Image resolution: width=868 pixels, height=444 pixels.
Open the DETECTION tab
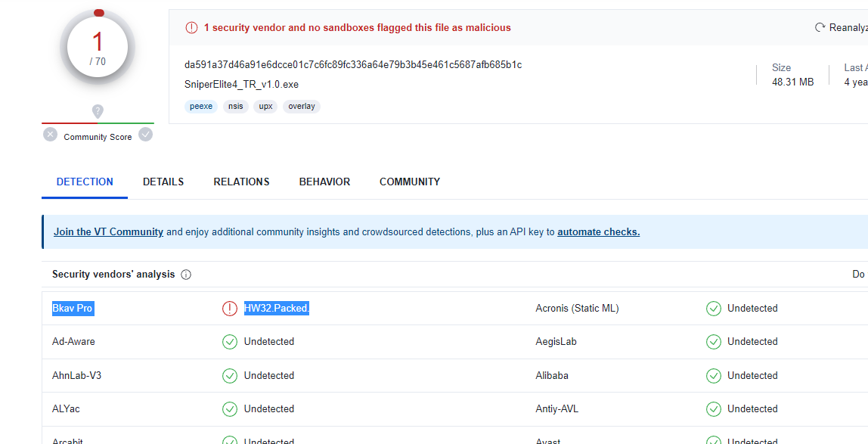point(85,182)
